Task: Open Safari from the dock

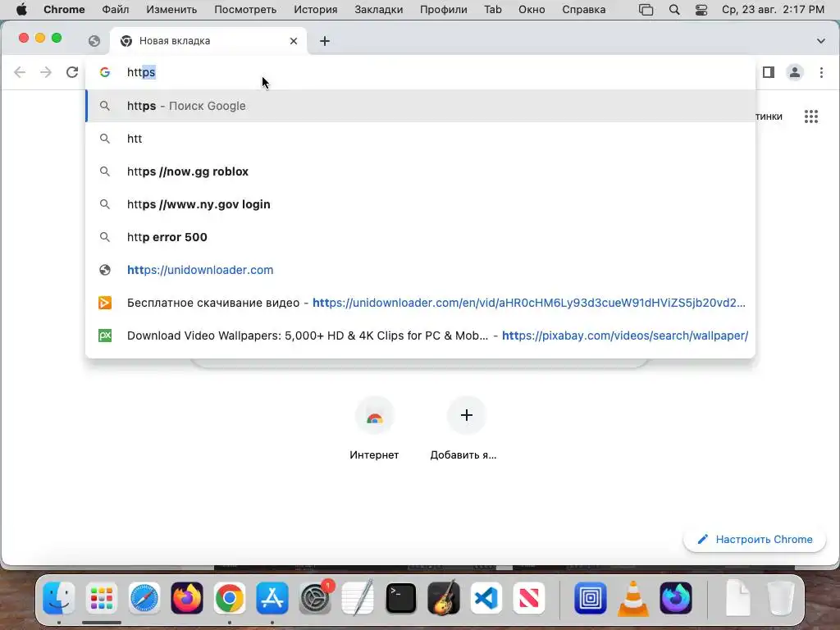Action: [144, 598]
